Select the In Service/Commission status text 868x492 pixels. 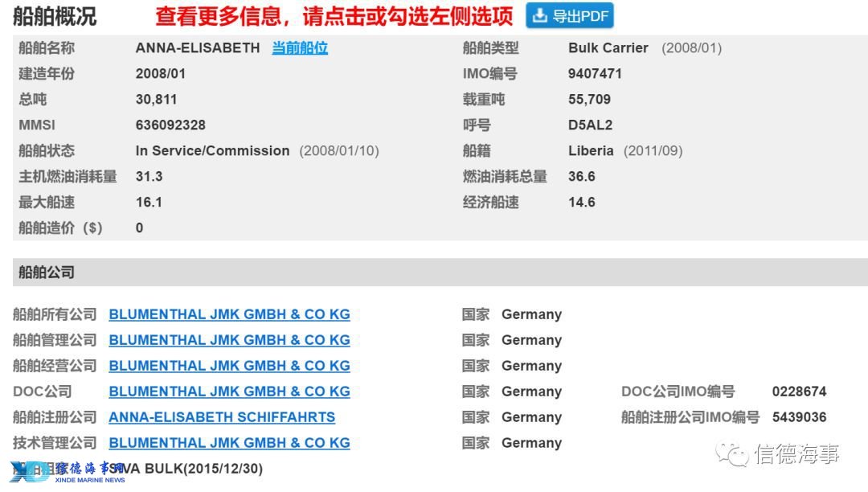(x=212, y=151)
